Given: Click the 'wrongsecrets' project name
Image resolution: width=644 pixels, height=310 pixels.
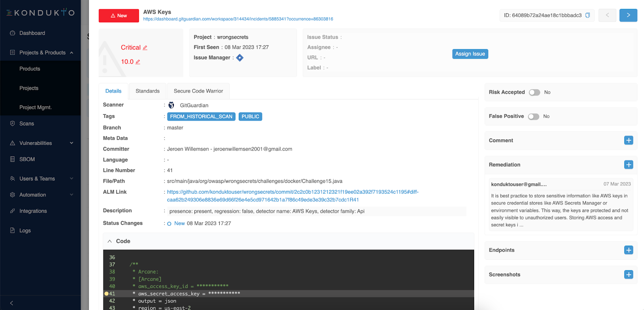Looking at the screenshot, I should pyautogui.click(x=233, y=37).
